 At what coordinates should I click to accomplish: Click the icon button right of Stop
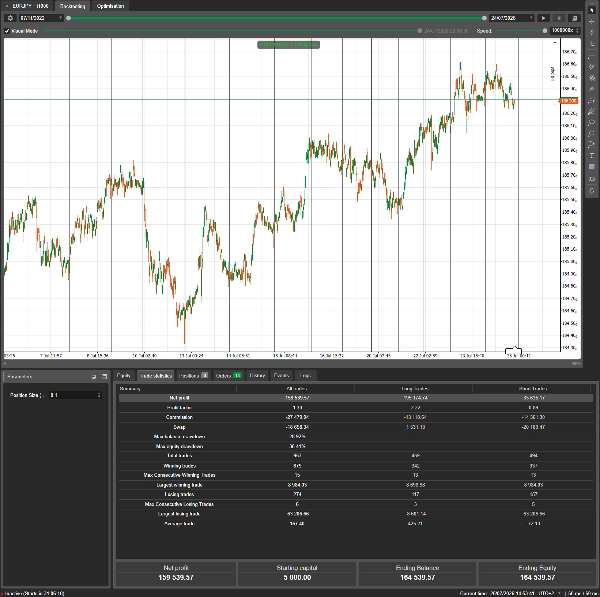pos(574,18)
